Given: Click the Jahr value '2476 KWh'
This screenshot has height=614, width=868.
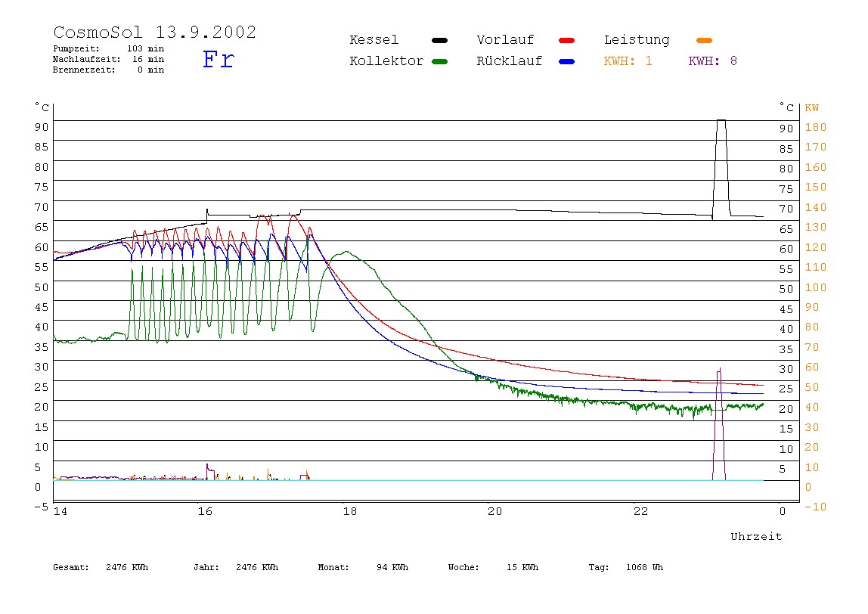Looking at the screenshot, I should (x=257, y=567).
